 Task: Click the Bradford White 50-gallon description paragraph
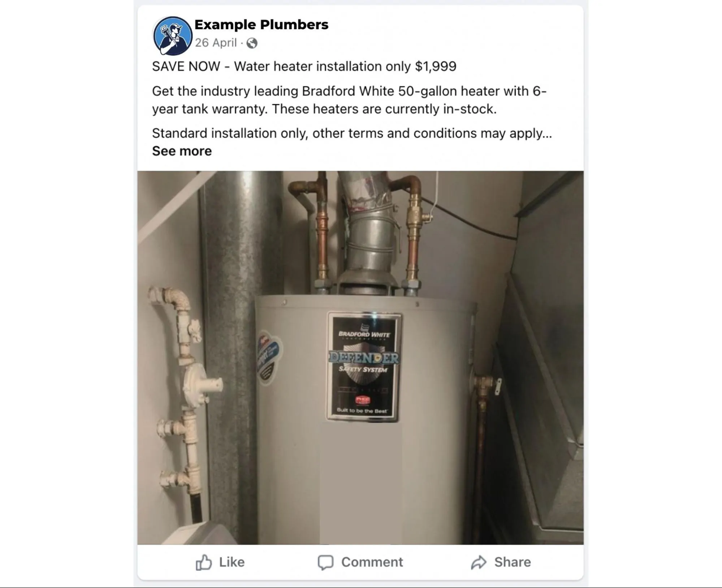click(349, 100)
